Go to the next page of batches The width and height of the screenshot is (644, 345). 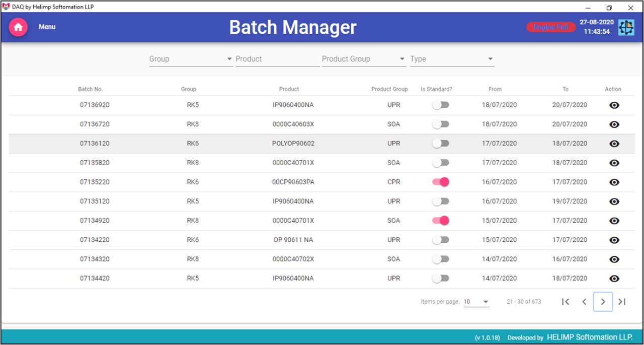603,302
